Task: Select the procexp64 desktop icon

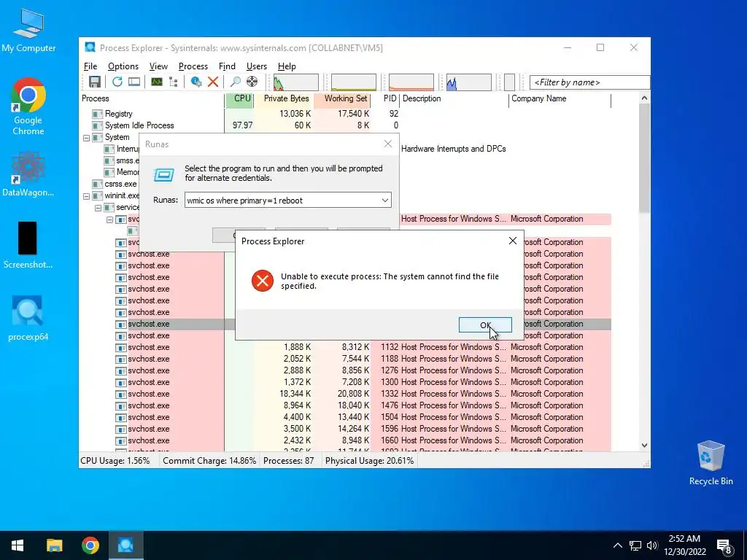Action: pos(28,318)
